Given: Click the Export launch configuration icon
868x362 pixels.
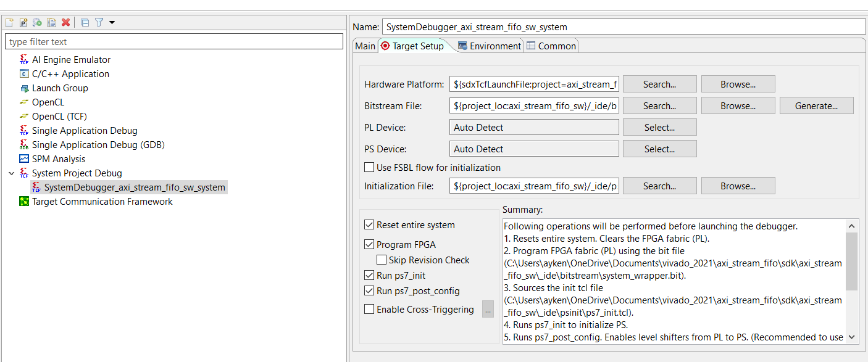Looking at the screenshot, I should [x=37, y=22].
